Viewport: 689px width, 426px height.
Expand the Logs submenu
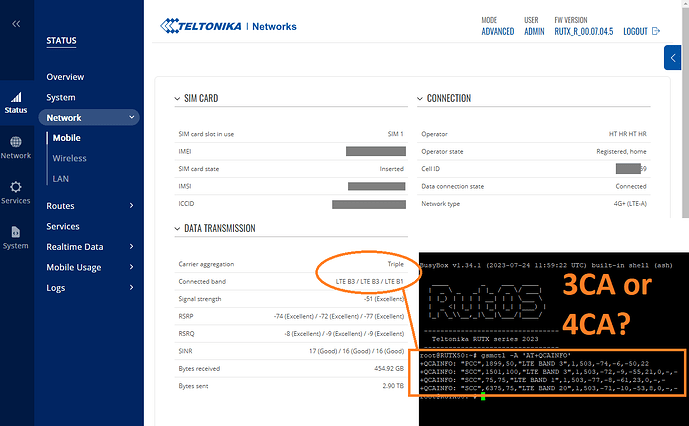(x=131, y=288)
